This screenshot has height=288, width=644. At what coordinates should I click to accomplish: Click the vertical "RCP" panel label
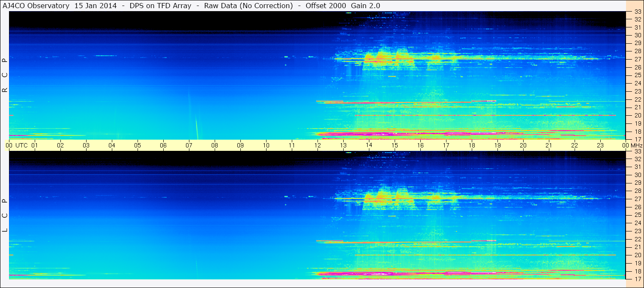click(x=5, y=76)
